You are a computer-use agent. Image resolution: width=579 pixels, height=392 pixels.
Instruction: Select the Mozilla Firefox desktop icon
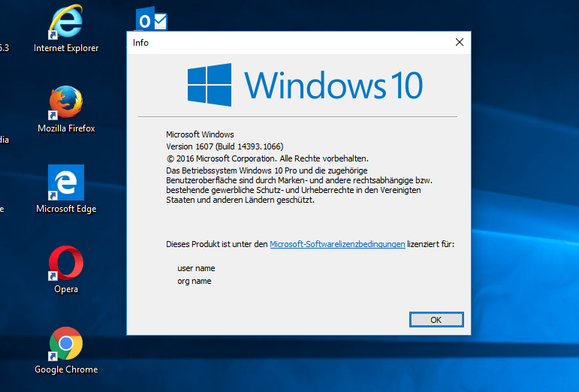65,105
